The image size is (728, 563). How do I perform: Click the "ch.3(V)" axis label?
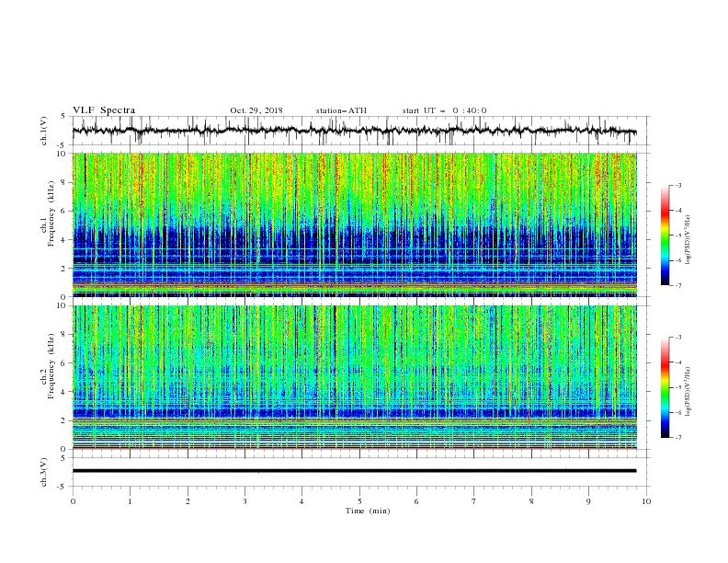pos(44,472)
